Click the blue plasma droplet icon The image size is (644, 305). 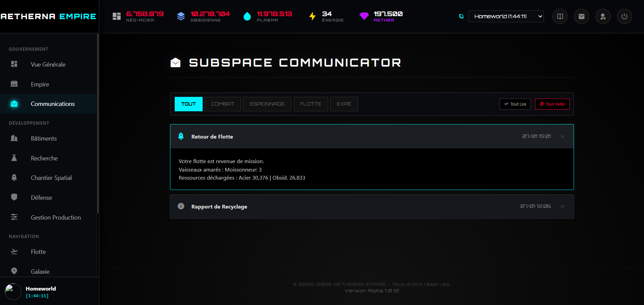[x=247, y=16]
